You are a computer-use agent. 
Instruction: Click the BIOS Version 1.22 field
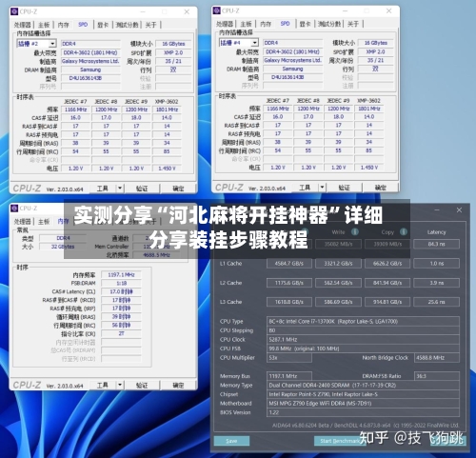[x=363, y=412]
